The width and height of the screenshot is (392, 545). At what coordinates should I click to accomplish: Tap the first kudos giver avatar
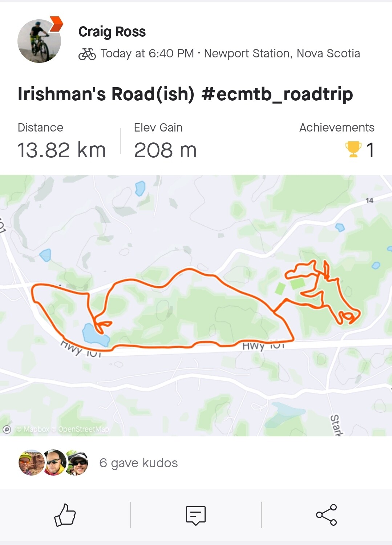pos(32,463)
